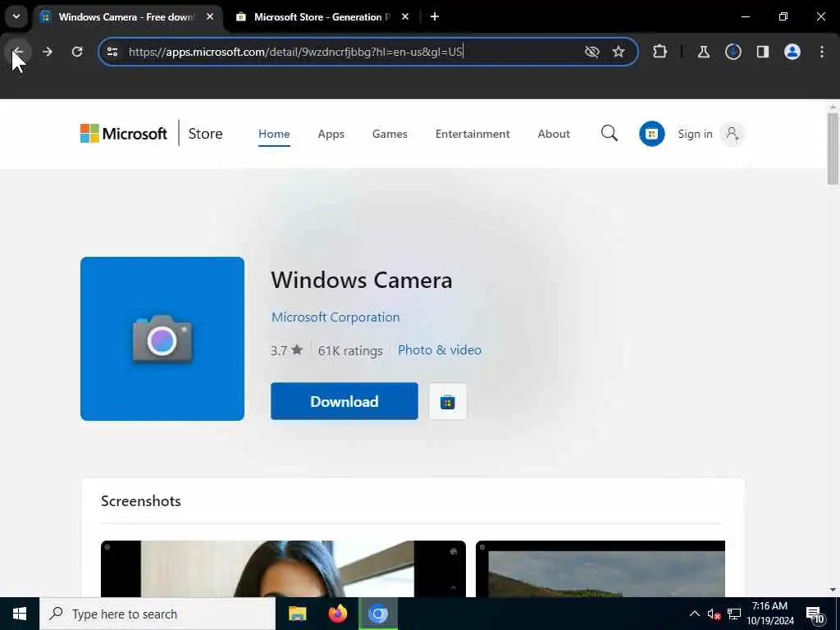Image resolution: width=840 pixels, height=630 pixels.
Task: Bookmark this page with the star icon
Action: pos(619,52)
